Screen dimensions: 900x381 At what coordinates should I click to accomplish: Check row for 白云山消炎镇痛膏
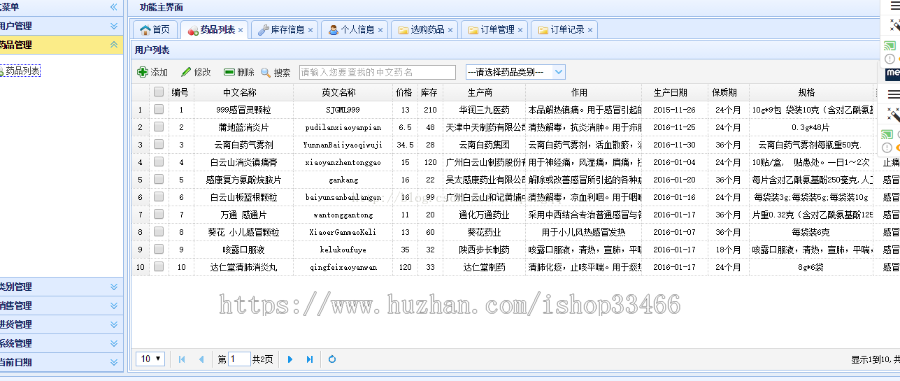pyautogui.click(x=159, y=162)
